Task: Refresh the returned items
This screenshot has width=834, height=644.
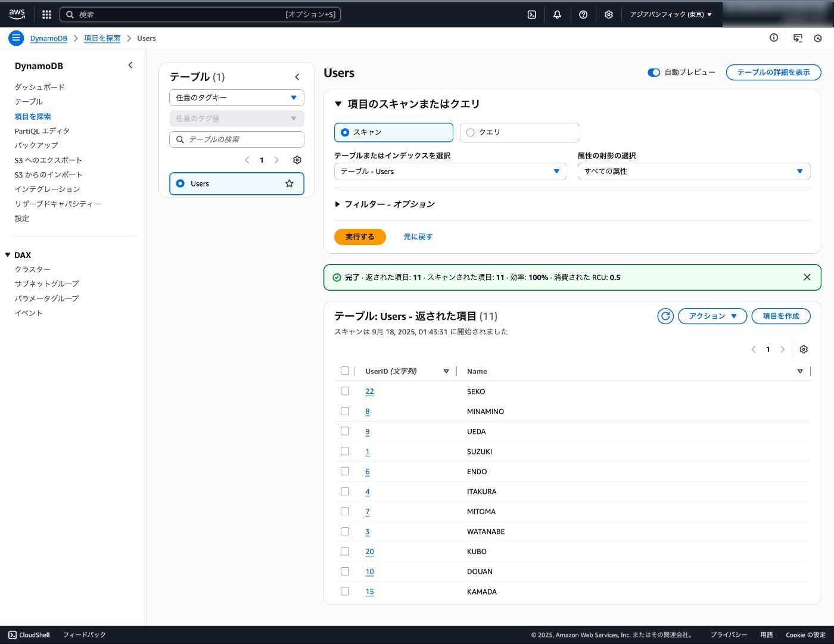Action: pos(665,316)
